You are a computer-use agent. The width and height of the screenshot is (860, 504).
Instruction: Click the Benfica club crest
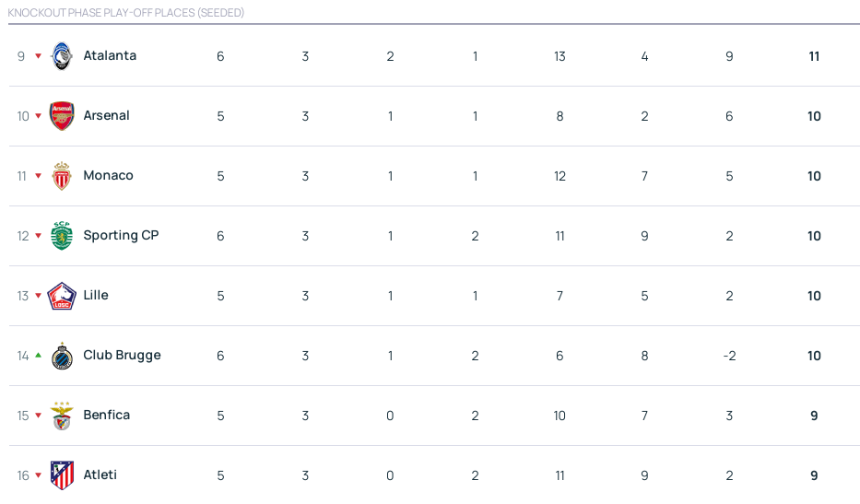point(62,416)
